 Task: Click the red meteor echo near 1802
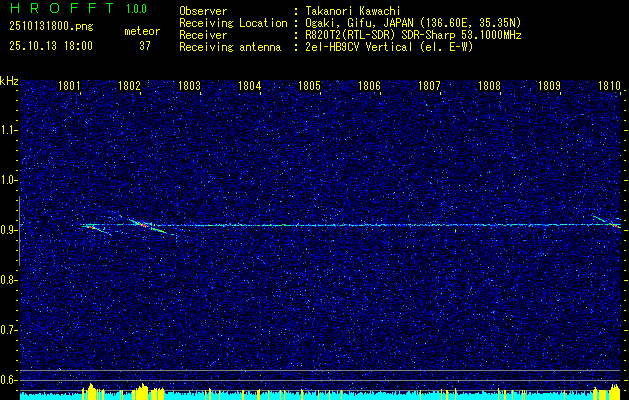coord(144,225)
